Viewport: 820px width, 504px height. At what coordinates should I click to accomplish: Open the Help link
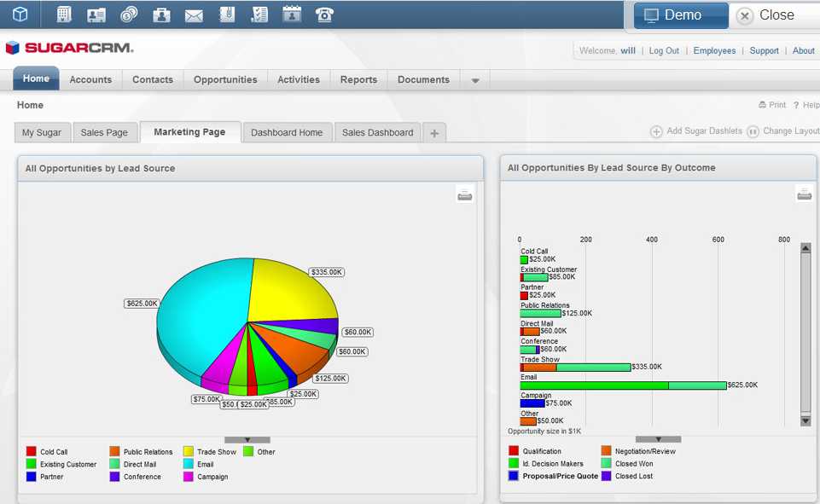click(806, 105)
